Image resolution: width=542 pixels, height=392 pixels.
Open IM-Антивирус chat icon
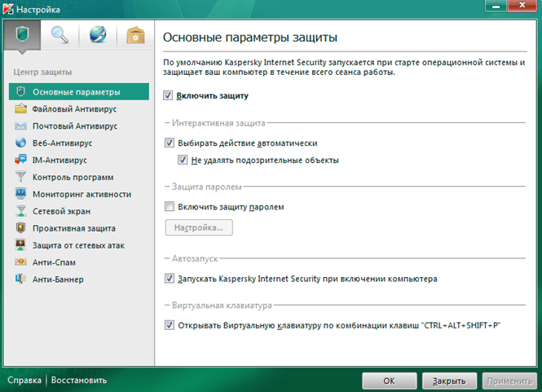[x=21, y=161]
